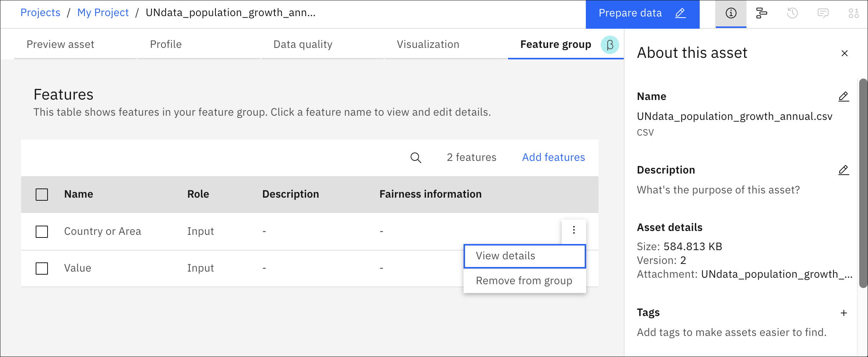Click the data classes icon at far right
This screenshot has width=868, height=357.
(x=853, y=13)
